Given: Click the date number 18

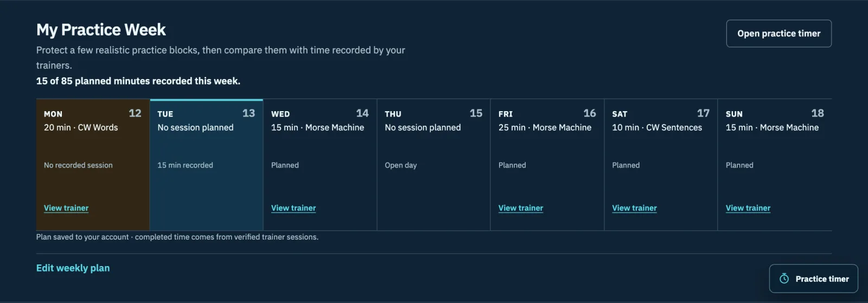Looking at the screenshot, I should pos(818,113).
